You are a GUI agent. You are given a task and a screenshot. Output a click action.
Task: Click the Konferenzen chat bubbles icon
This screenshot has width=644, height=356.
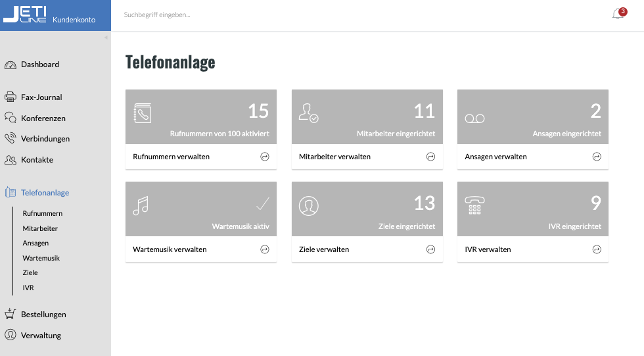pos(11,118)
